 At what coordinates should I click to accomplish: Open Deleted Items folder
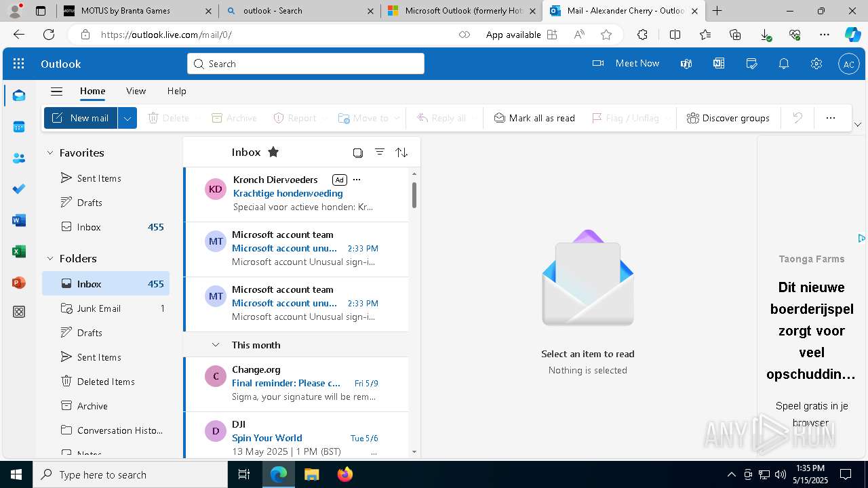click(106, 382)
